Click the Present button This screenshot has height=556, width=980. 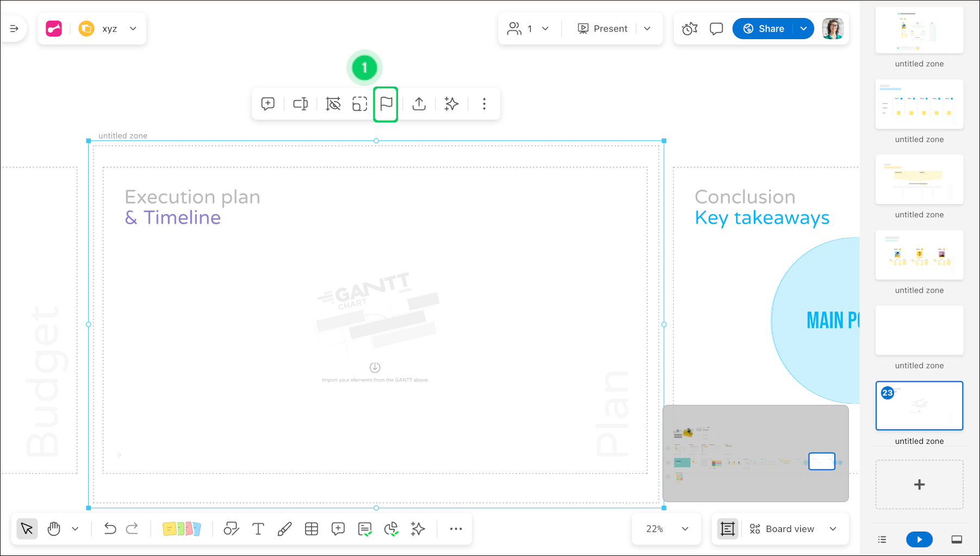pyautogui.click(x=603, y=28)
